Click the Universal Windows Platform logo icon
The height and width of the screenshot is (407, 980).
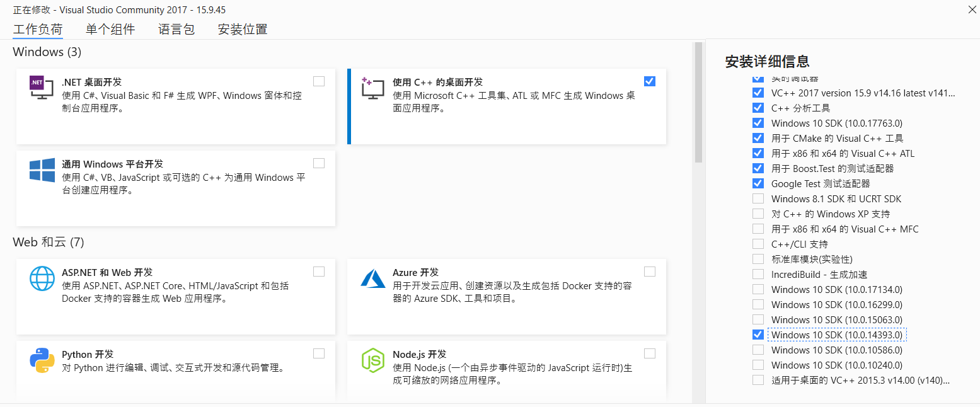(42, 170)
